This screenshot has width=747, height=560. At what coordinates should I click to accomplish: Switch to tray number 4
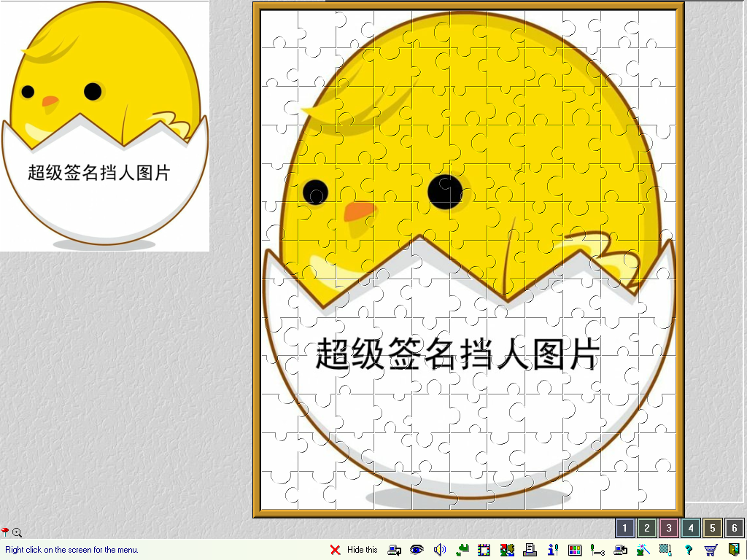tap(691, 528)
